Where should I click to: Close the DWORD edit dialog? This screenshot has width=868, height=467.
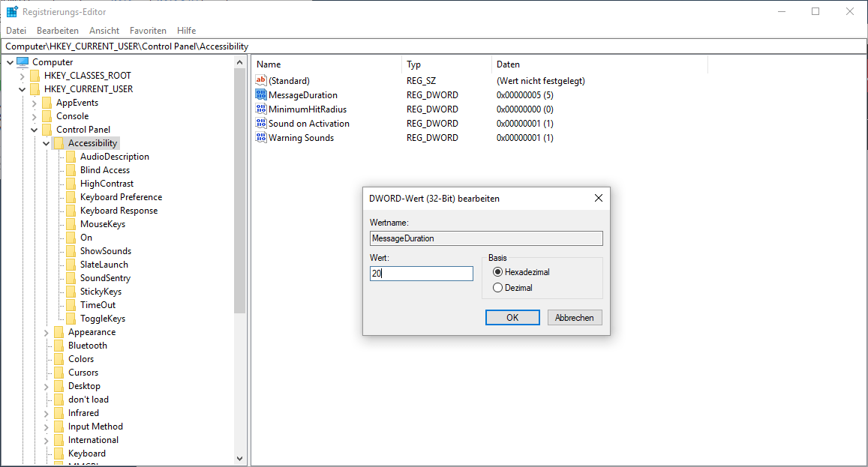tap(598, 199)
